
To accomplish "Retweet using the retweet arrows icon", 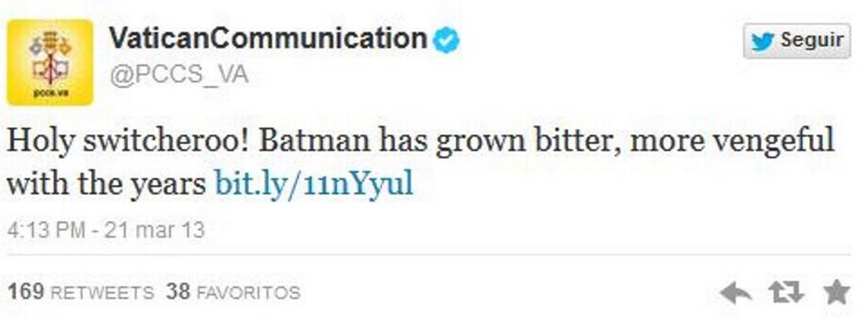I will point(787,293).
